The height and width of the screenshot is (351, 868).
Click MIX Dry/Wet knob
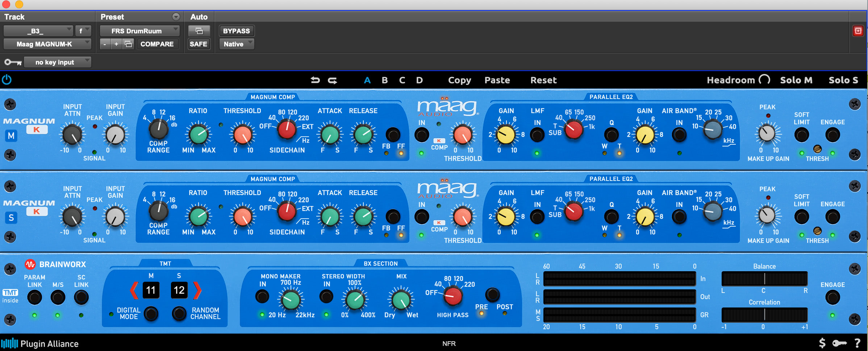click(401, 300)
